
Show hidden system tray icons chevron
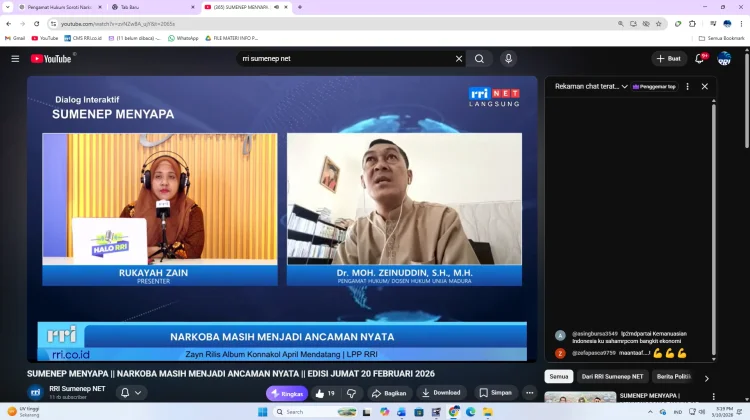coord(650,412)
